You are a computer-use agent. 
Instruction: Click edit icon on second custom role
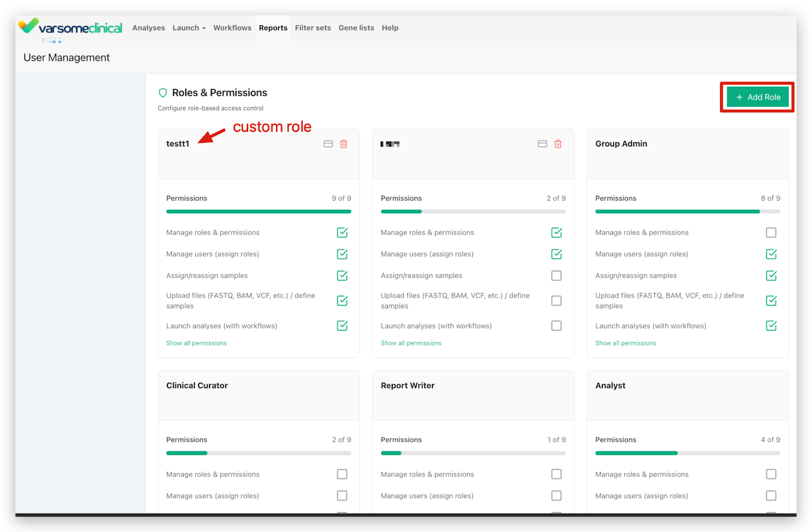[x=543, y=144]
